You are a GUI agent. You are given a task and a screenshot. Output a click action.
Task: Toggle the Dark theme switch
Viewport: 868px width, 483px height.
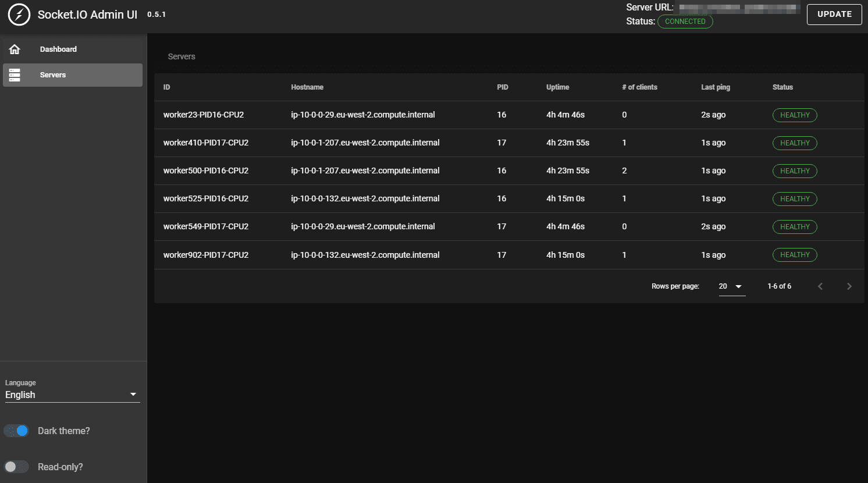16,431
